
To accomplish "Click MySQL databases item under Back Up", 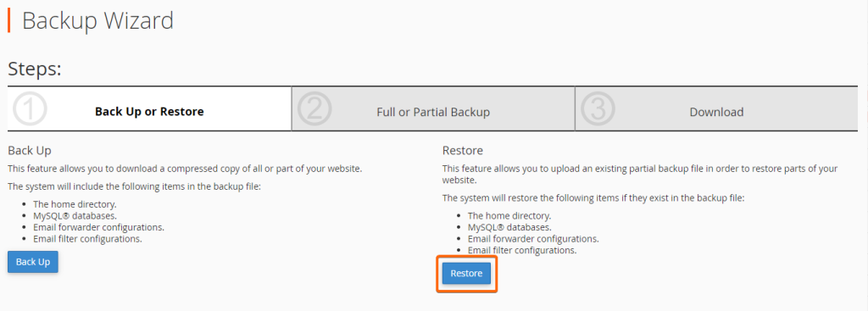I will tap(75, 216).
